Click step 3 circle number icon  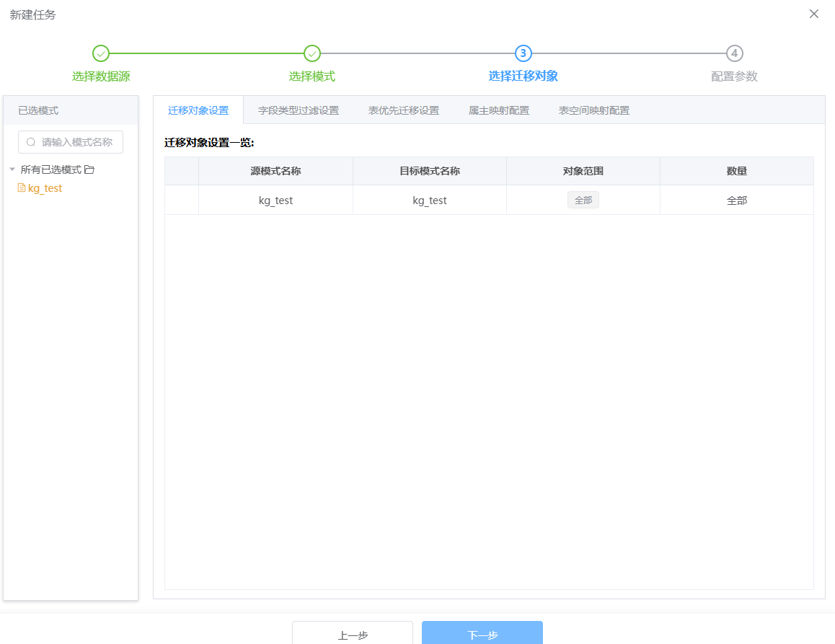click(523, 53)
